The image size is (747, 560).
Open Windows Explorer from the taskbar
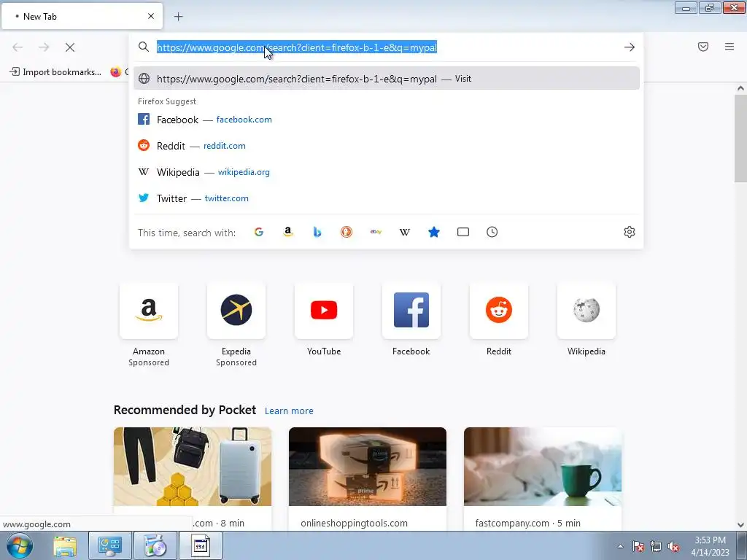(65, 545)
